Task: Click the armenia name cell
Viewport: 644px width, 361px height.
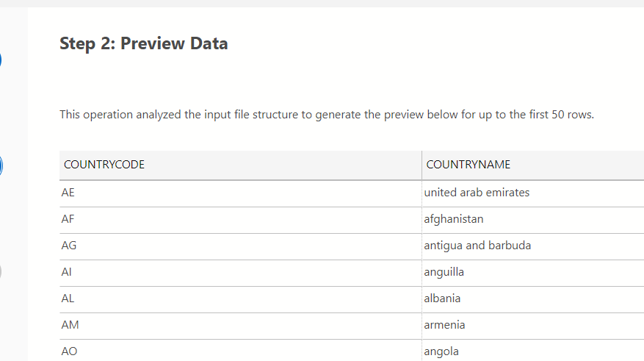Action: point(445,325)
